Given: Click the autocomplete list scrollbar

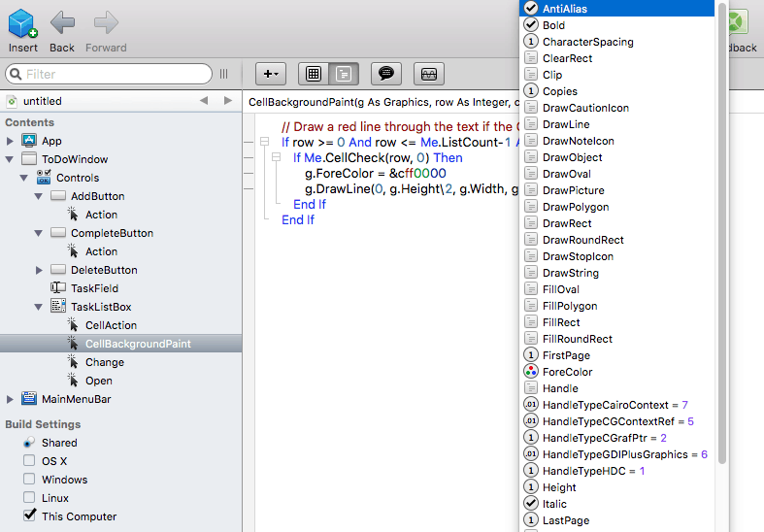Looking at the screenshot, I should (722, 233).
